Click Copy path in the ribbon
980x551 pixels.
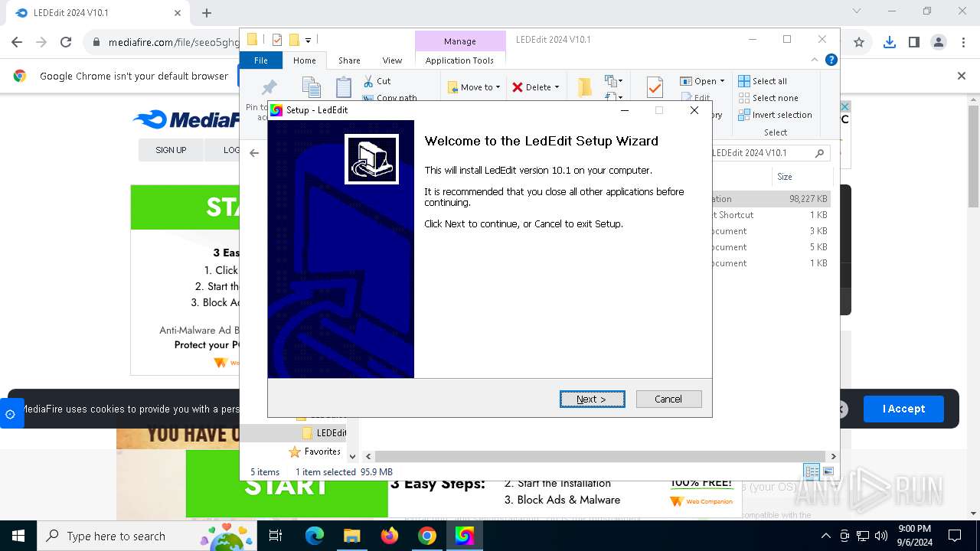pyautogui.click(x=390, y=98)
